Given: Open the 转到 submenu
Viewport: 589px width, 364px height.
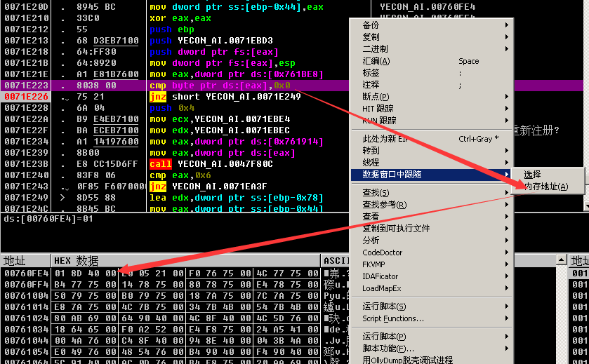Looking at the screenshot, I should (371, 151).
